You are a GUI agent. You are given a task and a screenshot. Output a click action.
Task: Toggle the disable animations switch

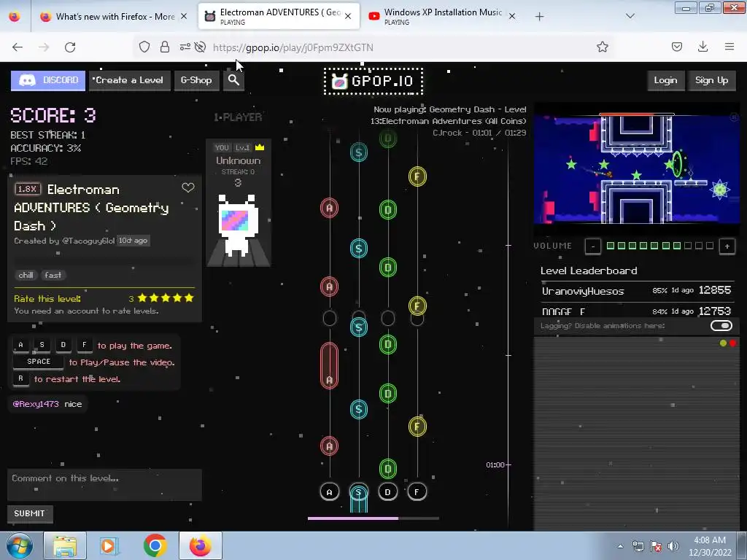[x=721, y=326]
